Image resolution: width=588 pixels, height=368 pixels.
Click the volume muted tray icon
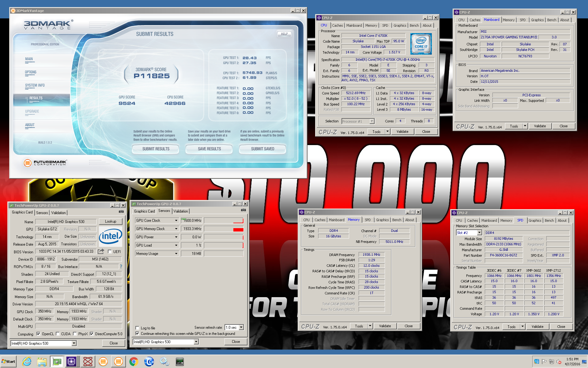pyautogui.click(x=559, y=362)
